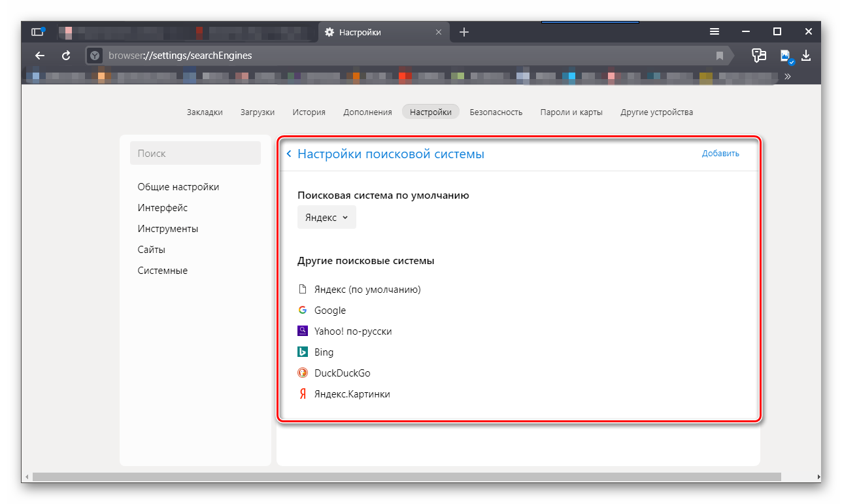Go to Пароли и карты tab
842x504 pixels.
(x=571, y=112)
